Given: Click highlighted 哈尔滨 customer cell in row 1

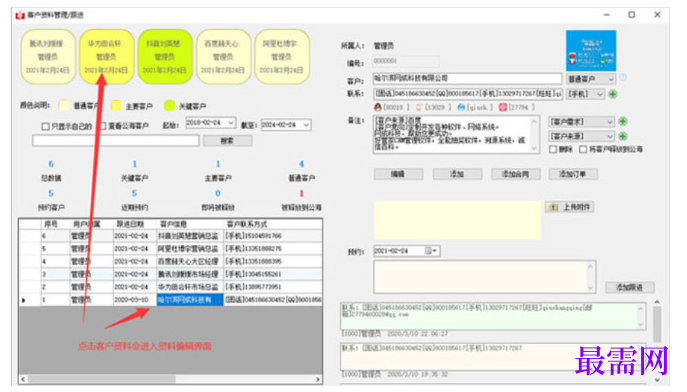Looking at the screenshot, I should click(190, 300).
